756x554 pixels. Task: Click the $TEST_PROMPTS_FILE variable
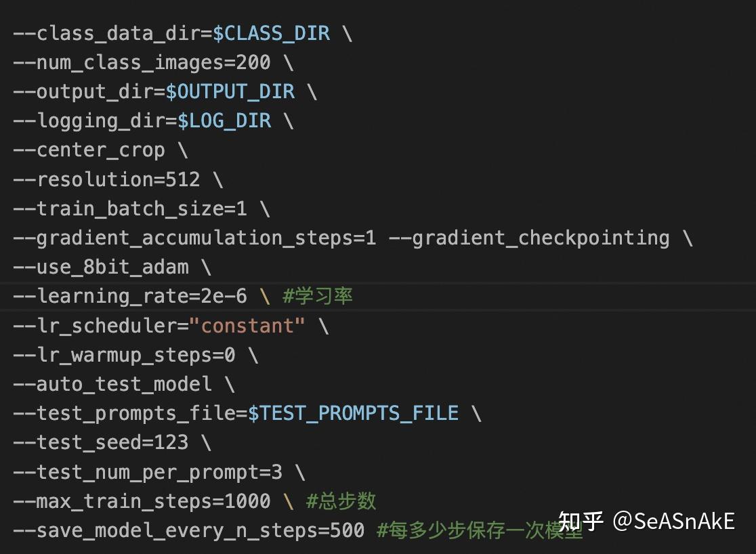point(353,413)
